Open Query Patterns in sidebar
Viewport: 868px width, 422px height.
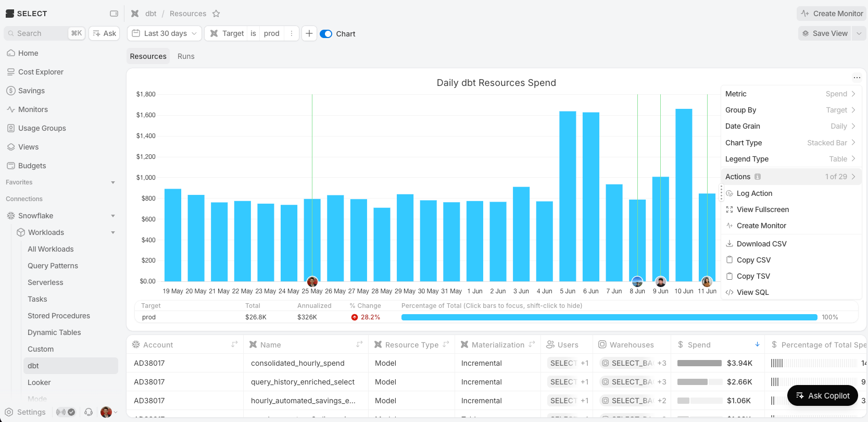tap(53, 266)
